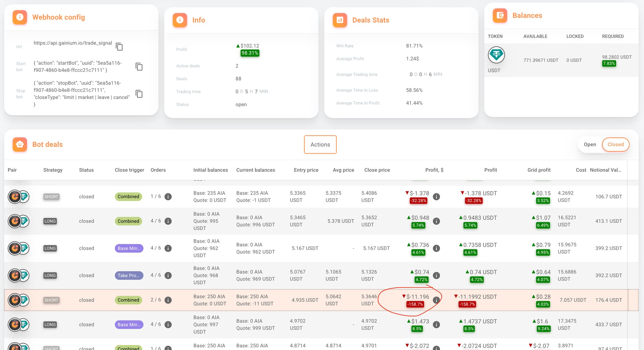Open orders info for the 1 / 6 deal

[x=168, y=197]
